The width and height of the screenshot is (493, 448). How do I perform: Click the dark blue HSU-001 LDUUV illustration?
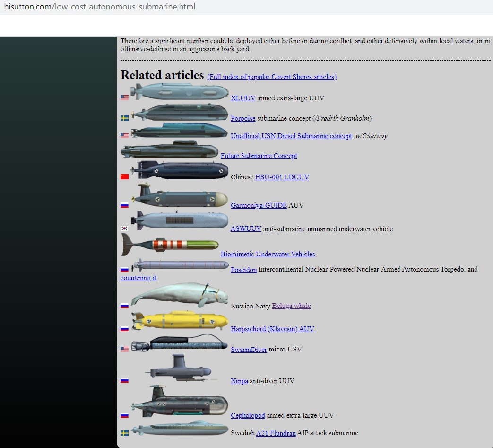179,170
